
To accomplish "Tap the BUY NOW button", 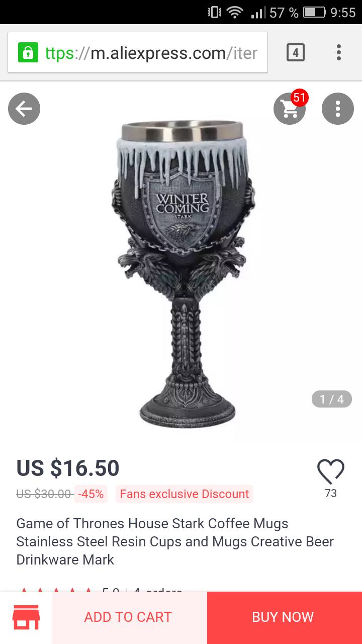I will tap(283, 617).
